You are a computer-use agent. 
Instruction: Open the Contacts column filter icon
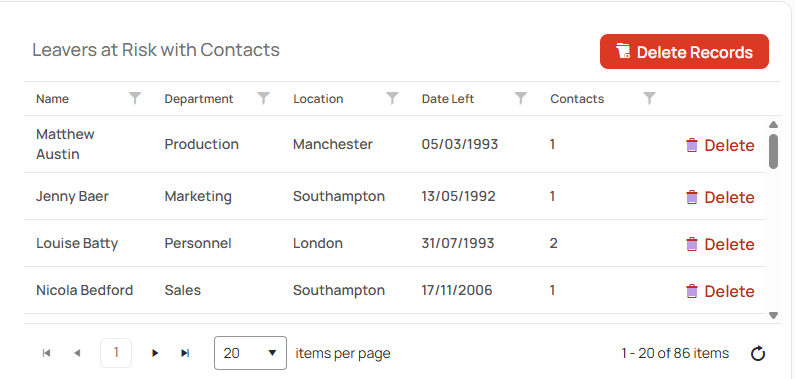tap(649, 98)
